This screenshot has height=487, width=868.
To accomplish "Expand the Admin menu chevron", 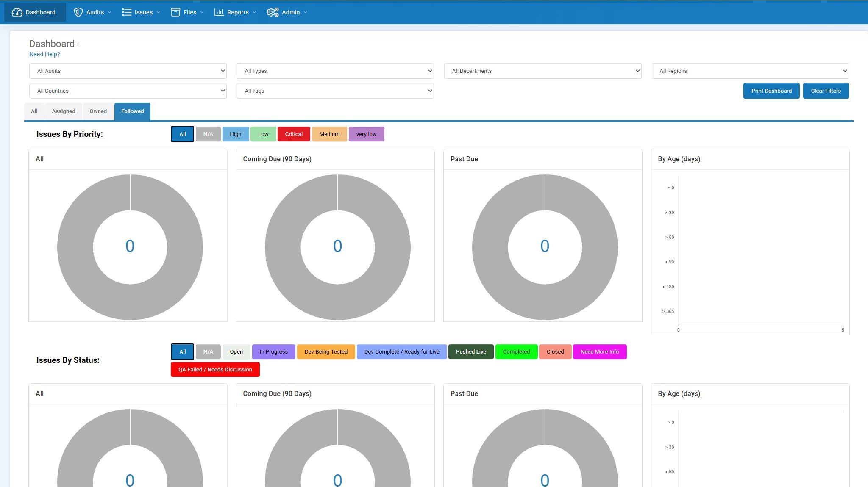I will click(305, 12).
